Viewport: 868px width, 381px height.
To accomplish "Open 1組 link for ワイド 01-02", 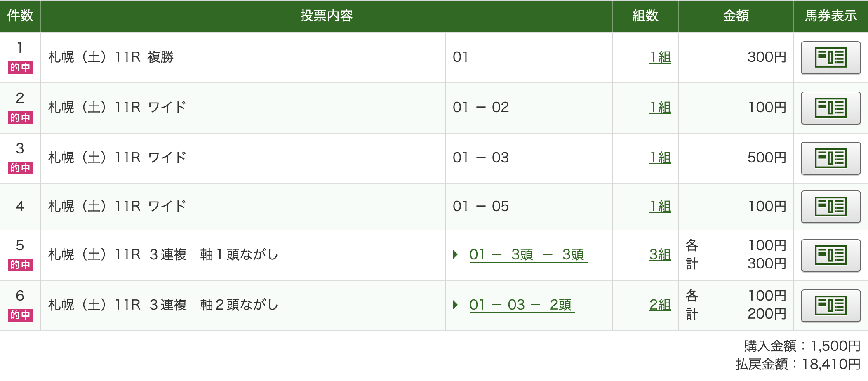I will [x=660, y=107].
